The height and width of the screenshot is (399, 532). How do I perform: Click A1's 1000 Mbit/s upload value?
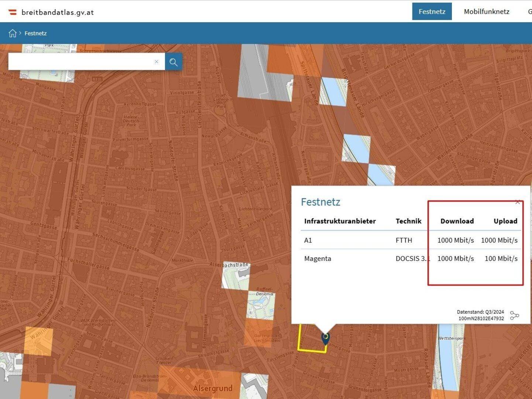point(499,240)
